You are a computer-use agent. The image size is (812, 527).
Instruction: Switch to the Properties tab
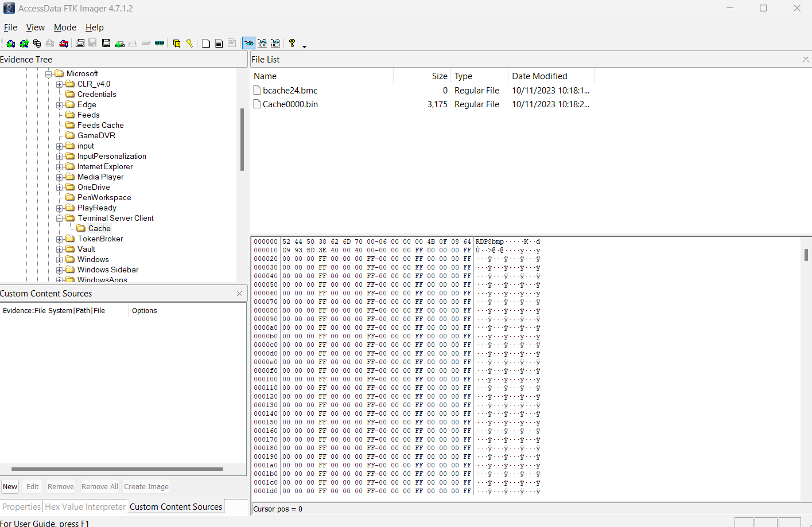point(22,507)
